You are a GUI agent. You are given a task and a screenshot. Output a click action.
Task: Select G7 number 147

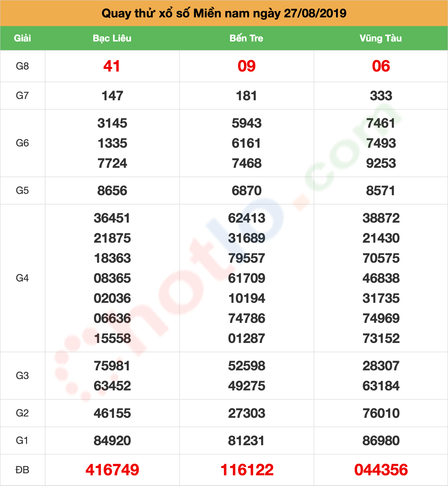click(x=112, y=96)
